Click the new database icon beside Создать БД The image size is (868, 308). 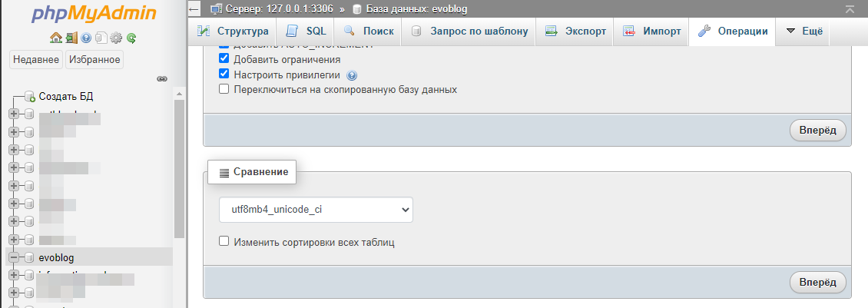[x=29, y=97]
